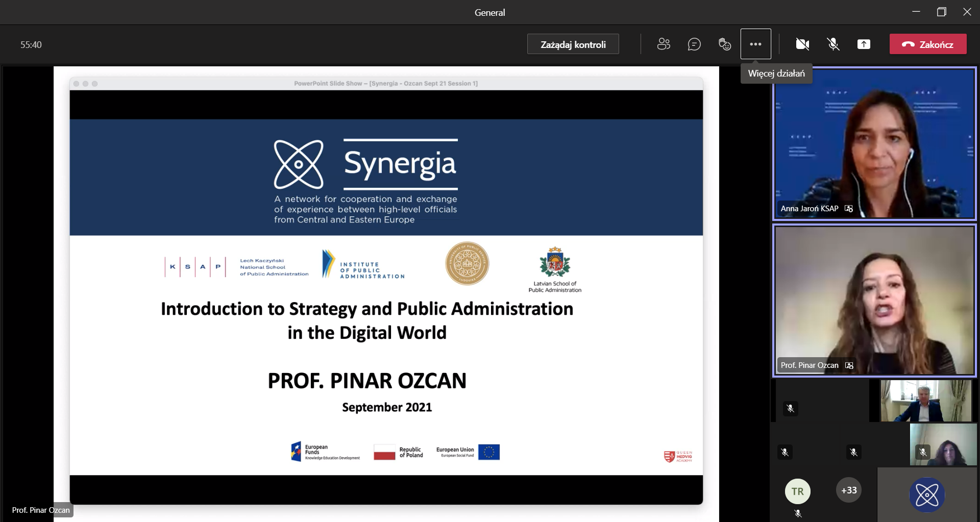Screen dimensions: 980x522
Task: Show the +33 additional participants
Action: 849,490
